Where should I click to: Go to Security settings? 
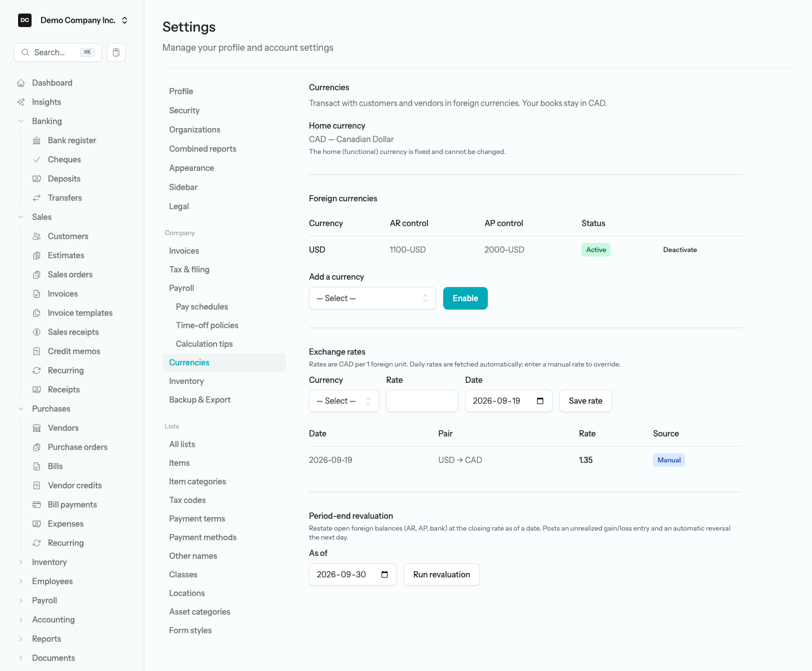(224, 111)
